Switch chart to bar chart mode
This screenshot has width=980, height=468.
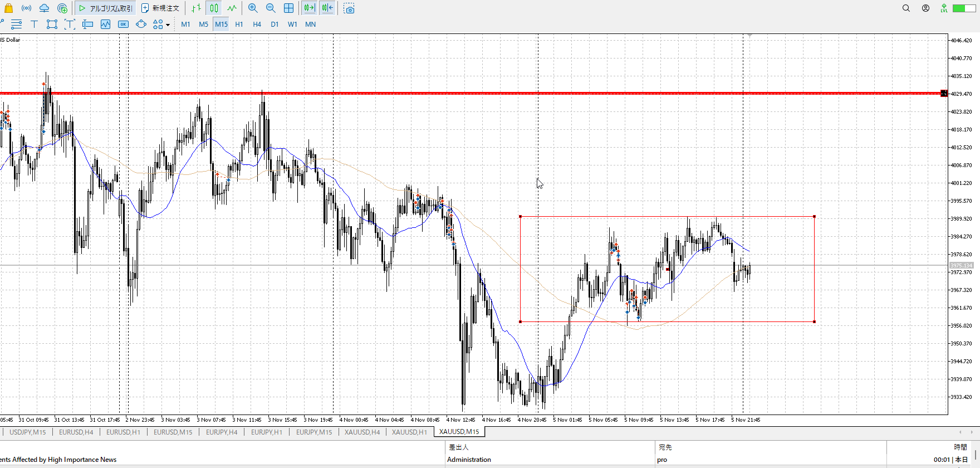(196, 8)
